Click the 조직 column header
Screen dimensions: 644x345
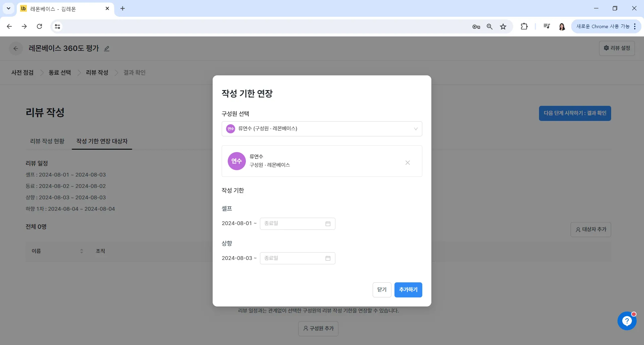pos(101,251)
